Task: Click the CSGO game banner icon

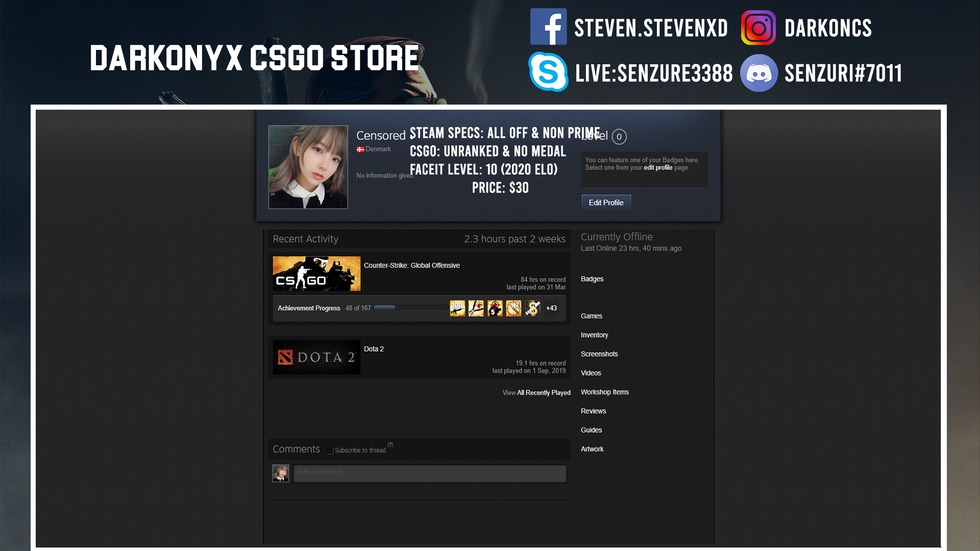Action: (316, 273)
